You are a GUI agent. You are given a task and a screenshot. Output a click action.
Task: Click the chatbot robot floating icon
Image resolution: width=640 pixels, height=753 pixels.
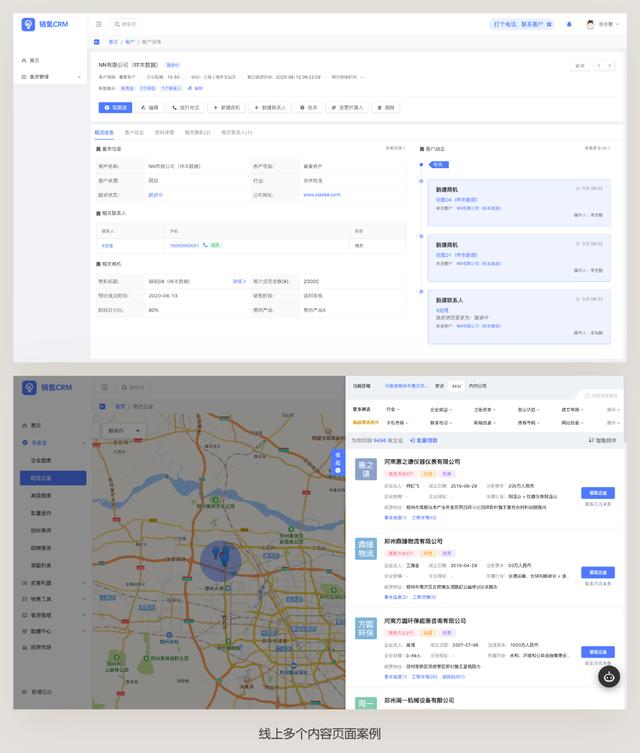pos(609,677)
